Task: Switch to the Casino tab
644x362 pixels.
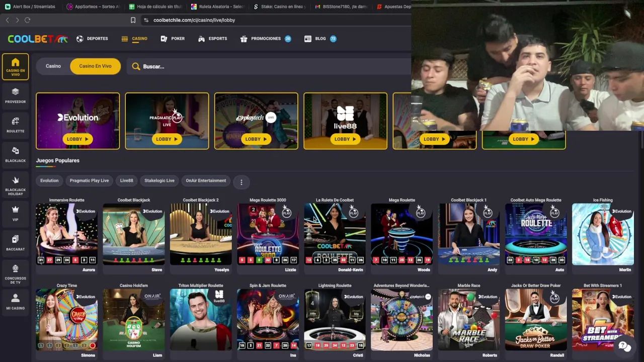Action: pyautogui.click(x=53, y=66)
